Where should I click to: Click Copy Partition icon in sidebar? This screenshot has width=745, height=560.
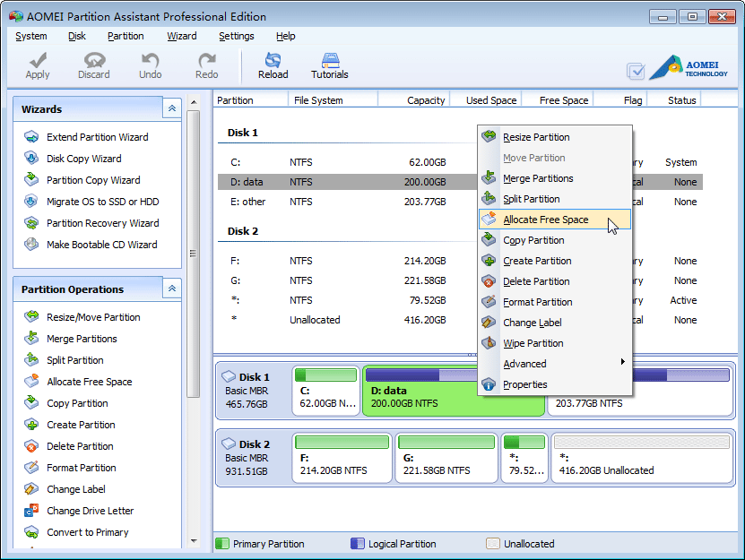31,403
